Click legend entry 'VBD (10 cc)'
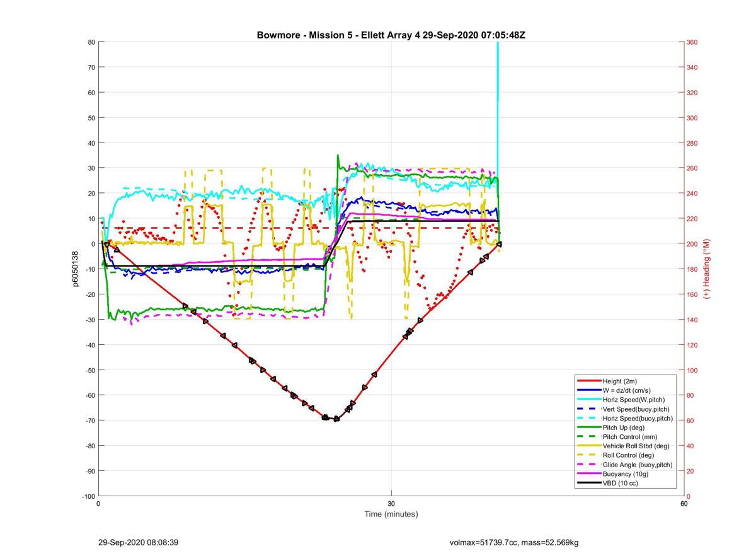 click(x=621, y=482)
